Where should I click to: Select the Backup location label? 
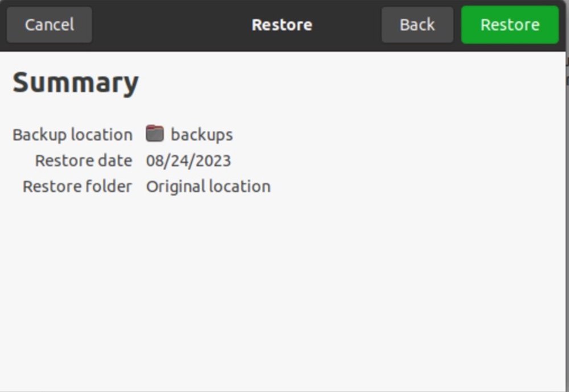[72, 134]
